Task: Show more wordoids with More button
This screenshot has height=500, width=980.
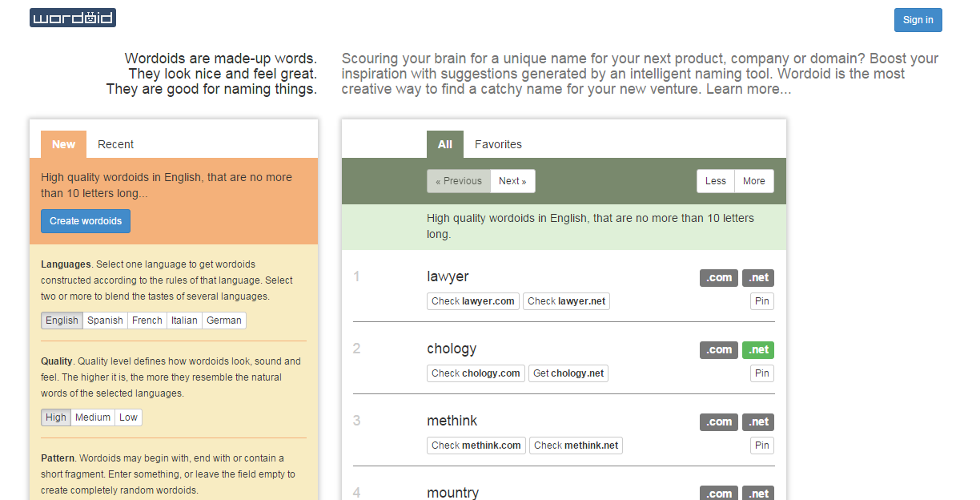Action: 753,181
